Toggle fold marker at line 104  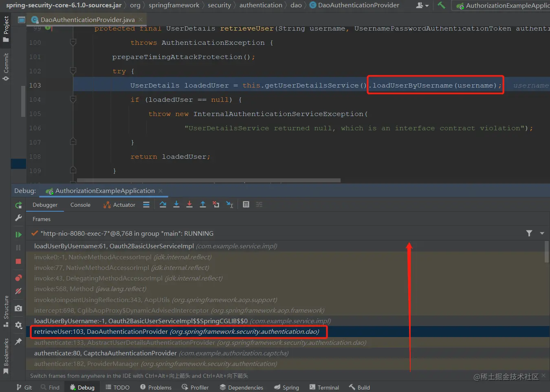(73, 99)
